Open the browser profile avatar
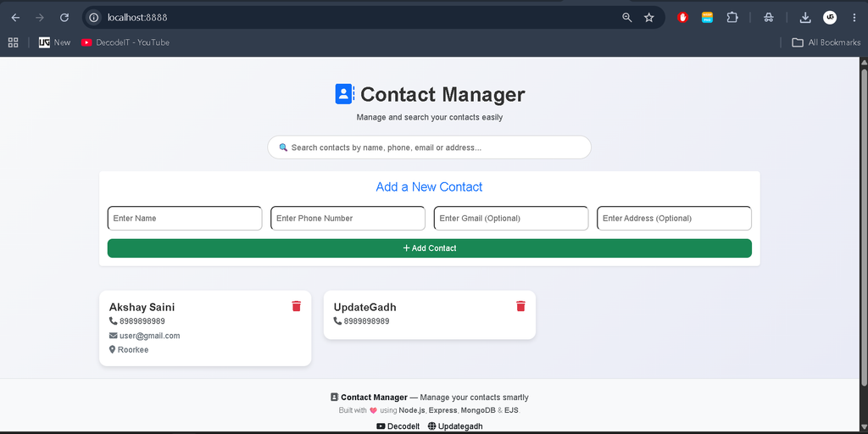The width and height of the screenshot is (868, 434). [x=829, y=18]
